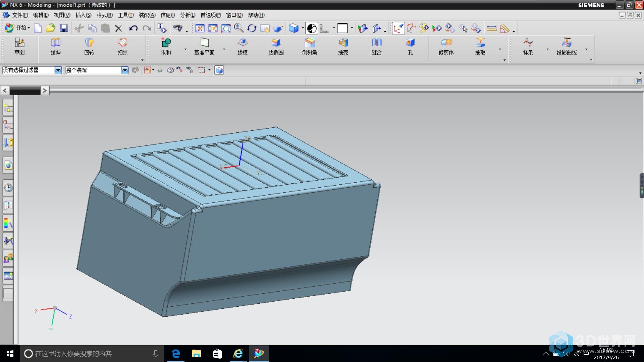Click the measure angle icon
The image size is (644, 362).
tap(504, 28)
